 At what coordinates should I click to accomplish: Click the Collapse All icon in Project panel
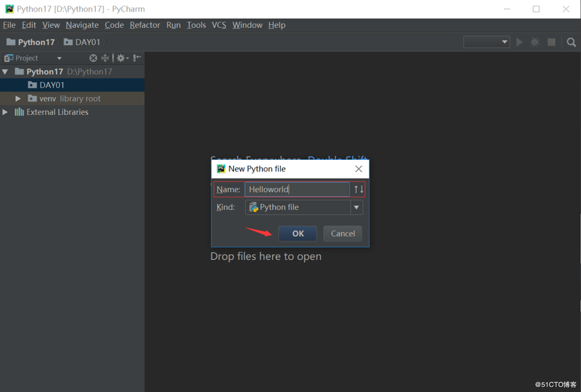(x=105, y=58)
